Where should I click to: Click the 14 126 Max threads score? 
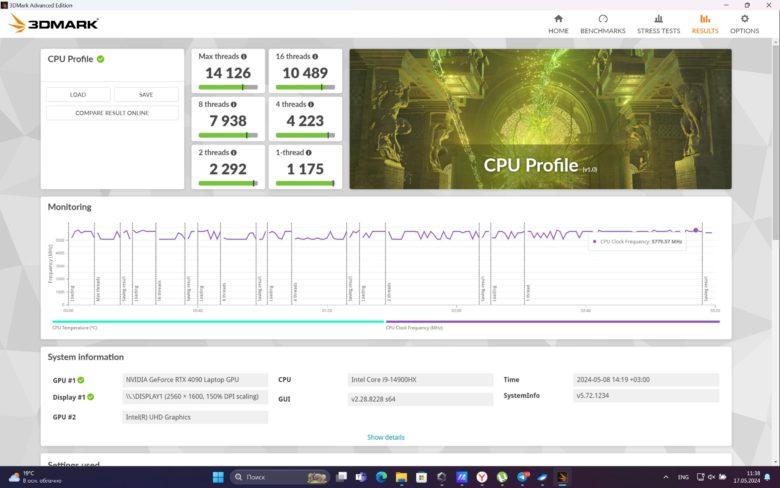click(228, 73)
